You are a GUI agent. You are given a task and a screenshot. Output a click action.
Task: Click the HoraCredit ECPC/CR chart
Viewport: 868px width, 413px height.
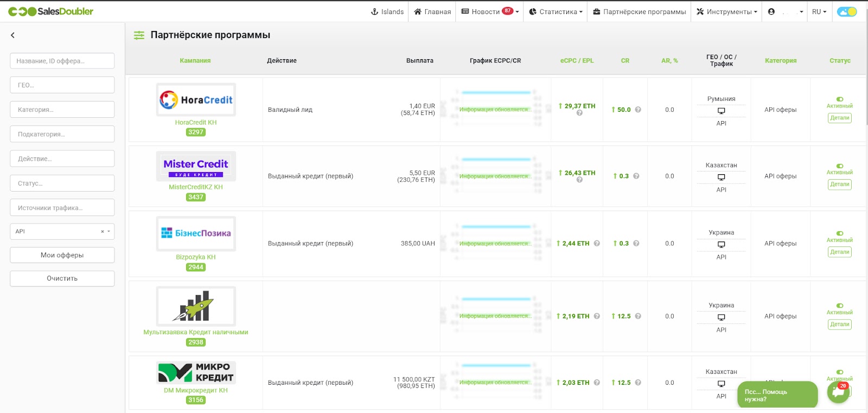pyautogui.click(x=495, y=109)
